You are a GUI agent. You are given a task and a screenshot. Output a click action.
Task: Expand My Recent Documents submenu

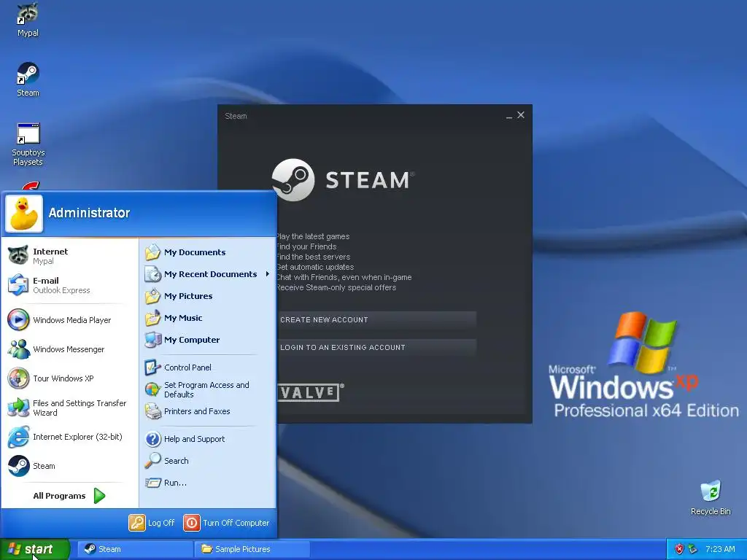pos(208,274)
